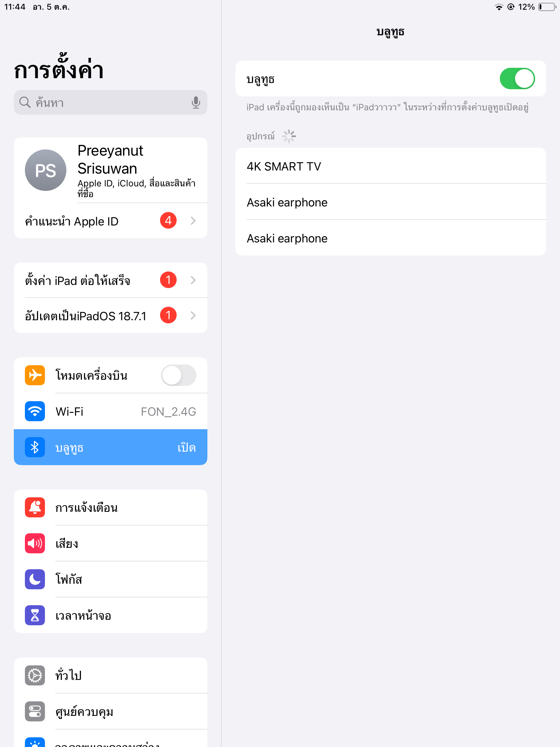
Task: Tap the PS profile avatar
Action: tap(46, 170)
